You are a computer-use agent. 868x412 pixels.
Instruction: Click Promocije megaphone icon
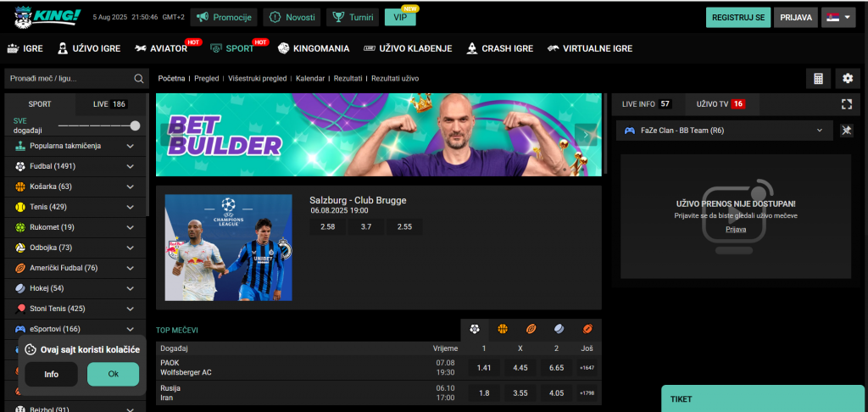pyautogui.click(x=203, y=17)
